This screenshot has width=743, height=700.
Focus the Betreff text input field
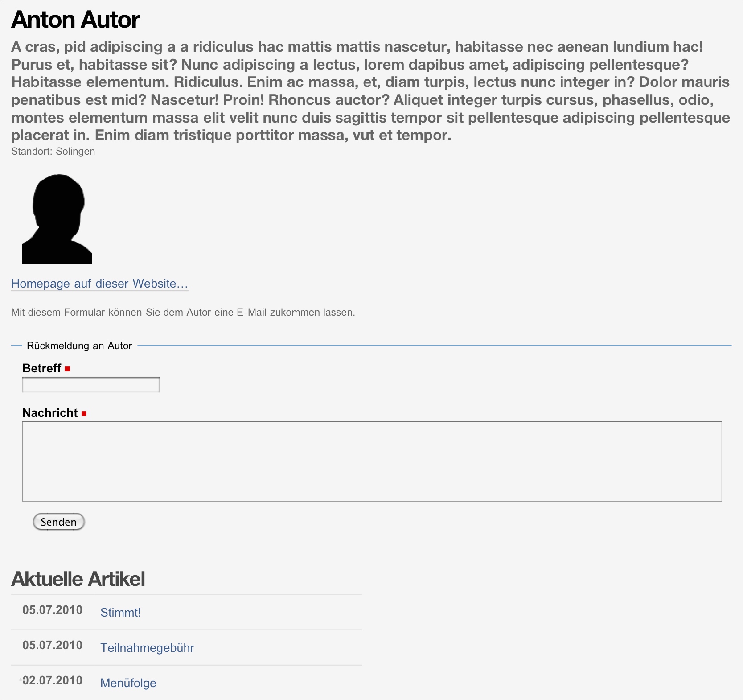(x=91, y=385)
